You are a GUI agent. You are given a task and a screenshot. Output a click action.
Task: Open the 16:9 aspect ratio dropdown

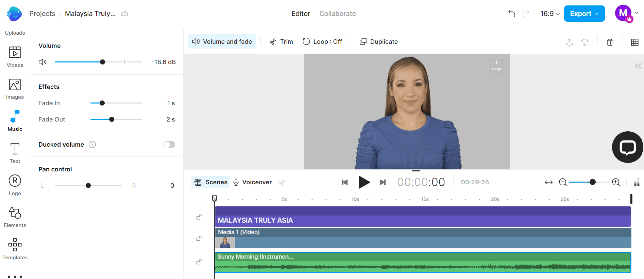pos(550,14)
